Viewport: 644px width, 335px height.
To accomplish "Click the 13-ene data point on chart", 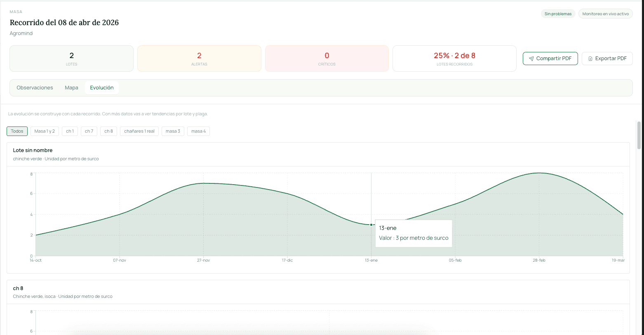I will click(x=371, y=225).
